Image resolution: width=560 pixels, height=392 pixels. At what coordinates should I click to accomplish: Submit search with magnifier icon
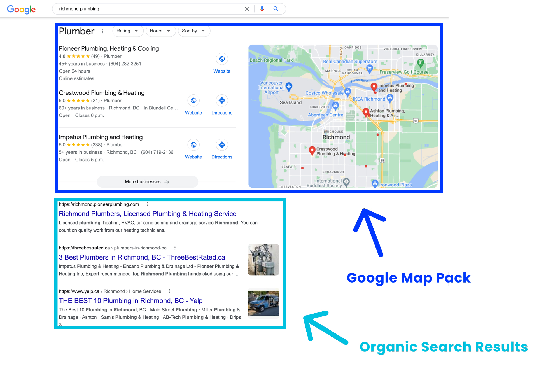[x=276, y=9]
